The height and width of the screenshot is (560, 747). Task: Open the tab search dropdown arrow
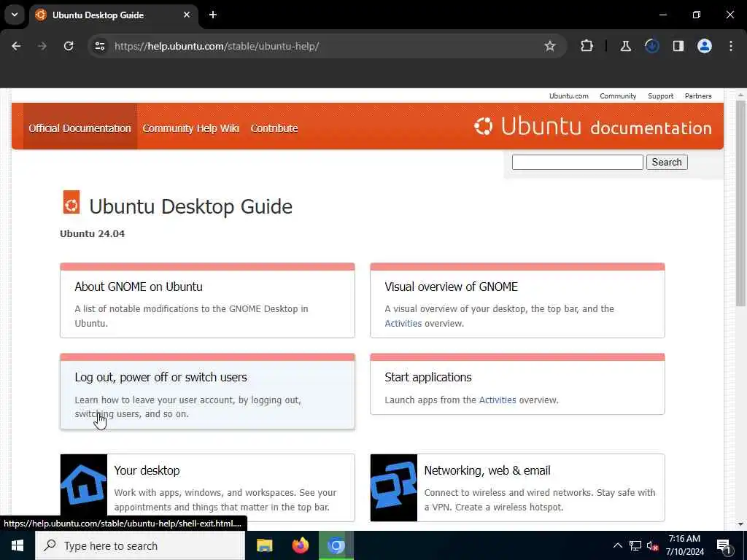[x=15, y=15]
